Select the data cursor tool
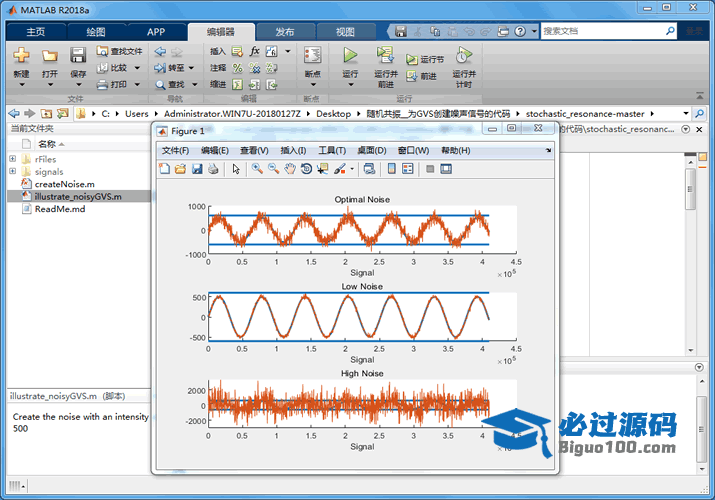Viewport: 715px width, 500px height. point(323,169)
